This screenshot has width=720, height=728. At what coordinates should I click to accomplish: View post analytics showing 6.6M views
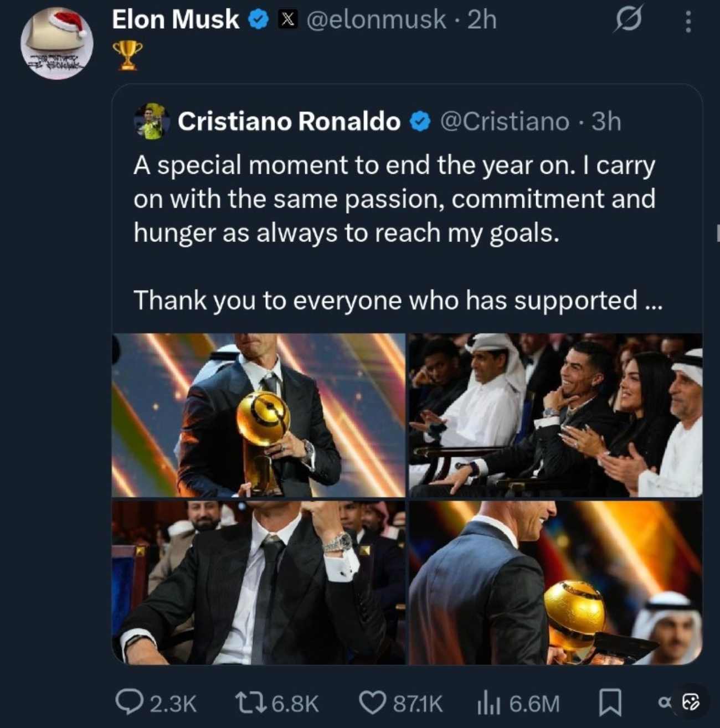click(x=488, y=703)
